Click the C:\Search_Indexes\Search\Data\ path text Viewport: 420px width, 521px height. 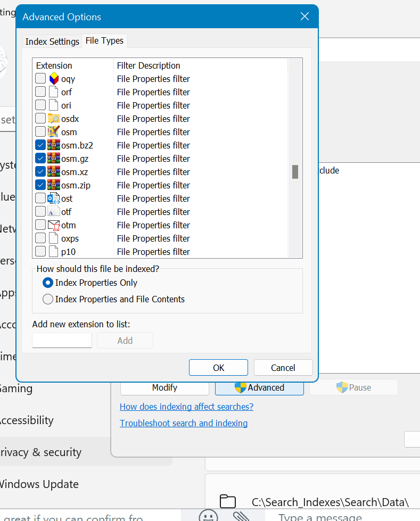pos(330,502)
